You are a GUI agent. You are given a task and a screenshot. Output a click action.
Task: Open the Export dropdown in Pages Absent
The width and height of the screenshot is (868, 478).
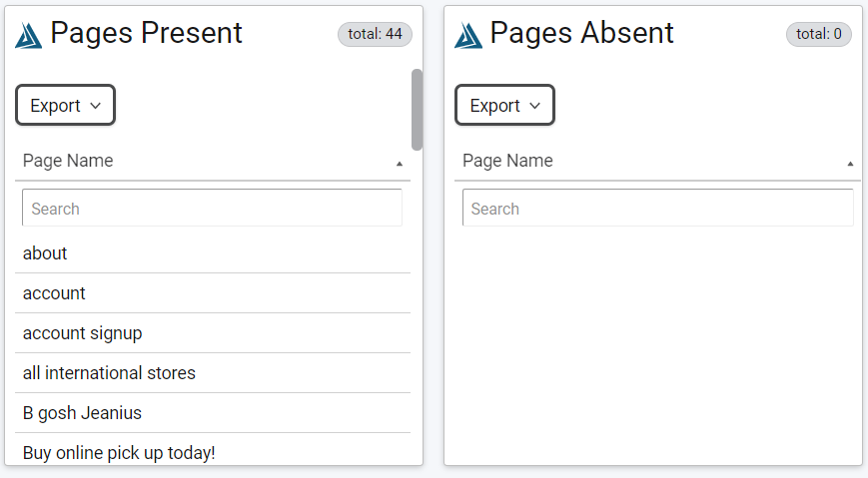coord(504,105)
